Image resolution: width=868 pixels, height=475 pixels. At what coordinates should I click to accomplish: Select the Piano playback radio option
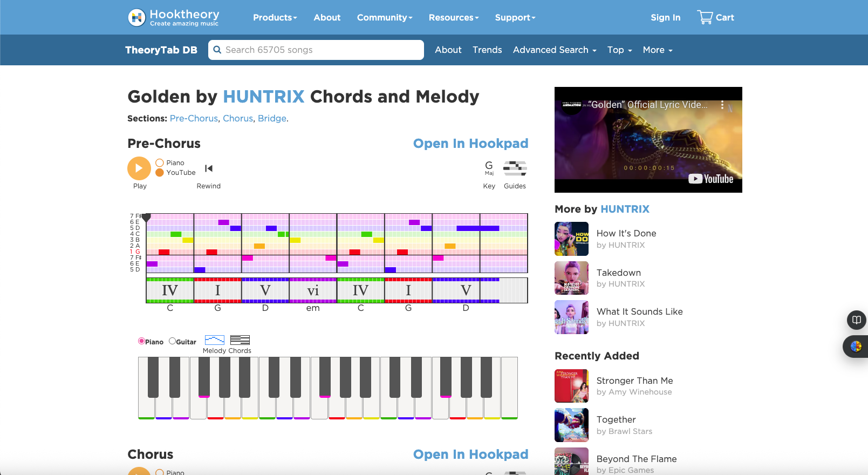click(160, 163)
